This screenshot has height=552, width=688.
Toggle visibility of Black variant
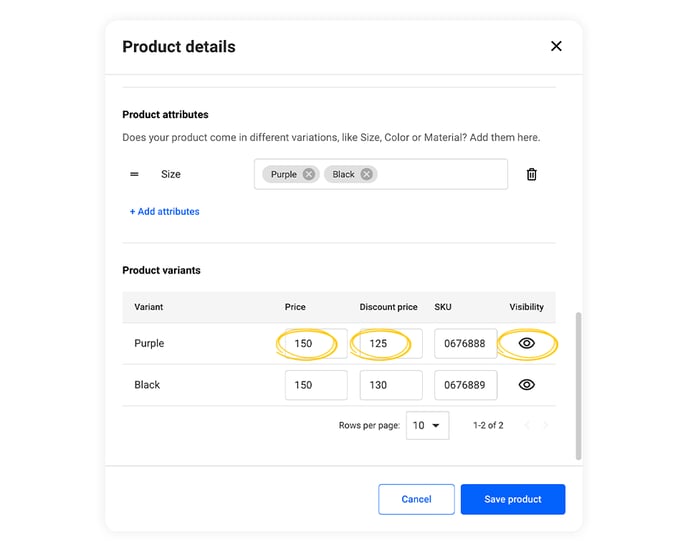click(527, 385)
